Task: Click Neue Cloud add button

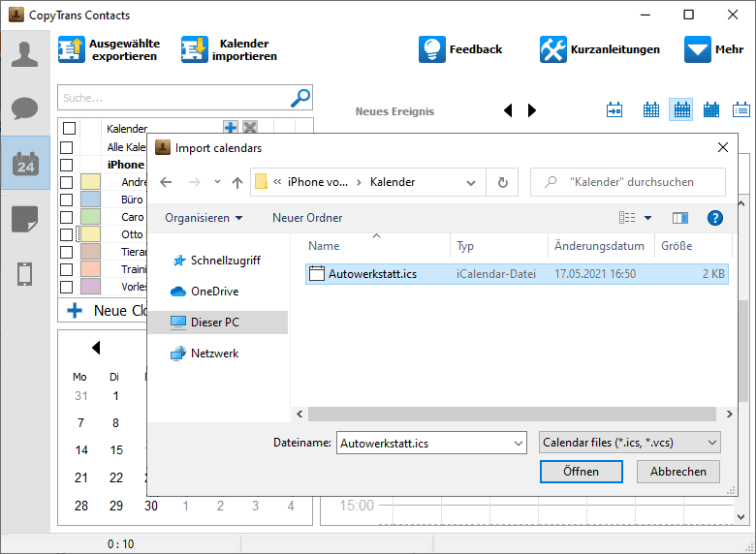Action: [x=102, y=311]
